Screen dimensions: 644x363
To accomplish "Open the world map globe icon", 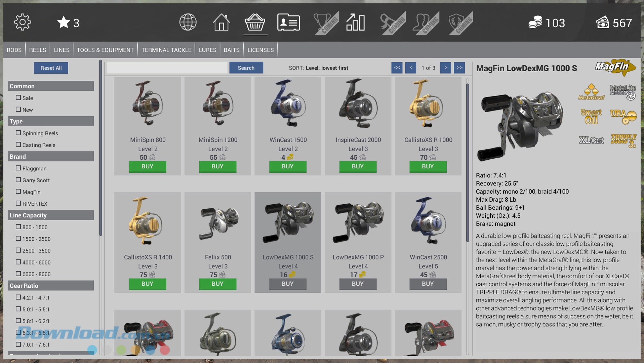I will [188, 23].
